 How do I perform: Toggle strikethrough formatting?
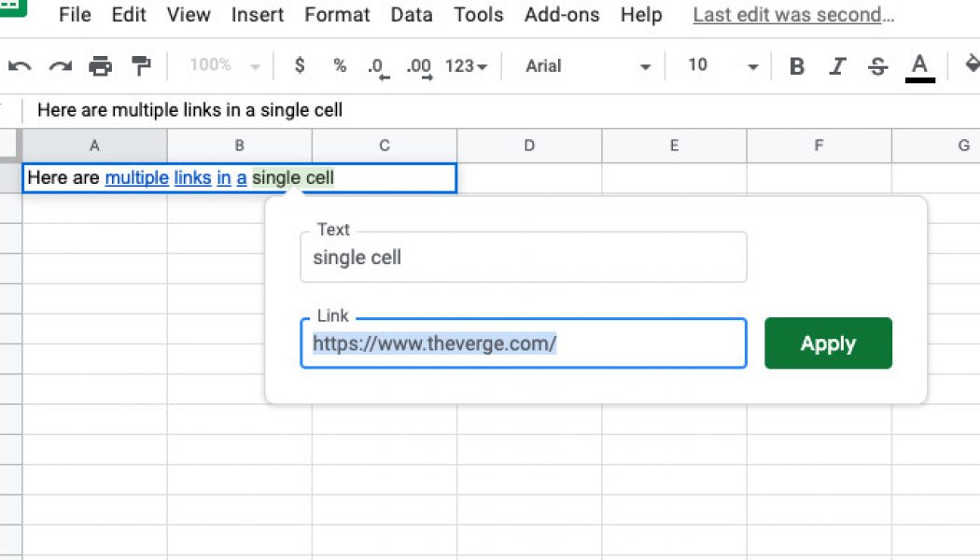[x=877, y=65]
